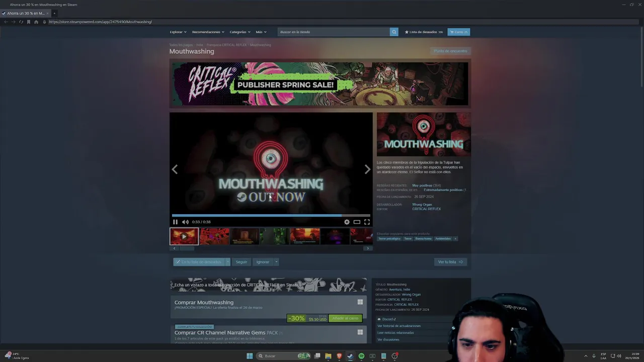Focus the 'Buscar en la tienda' search field
The width and height of the screenshot is (644, 362).
[334, 32]
